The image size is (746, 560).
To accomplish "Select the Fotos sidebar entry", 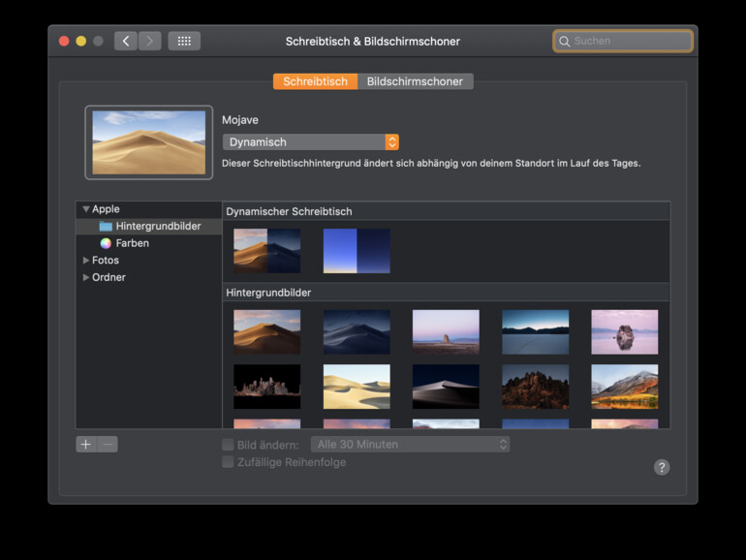I will (x=149, y=261).
